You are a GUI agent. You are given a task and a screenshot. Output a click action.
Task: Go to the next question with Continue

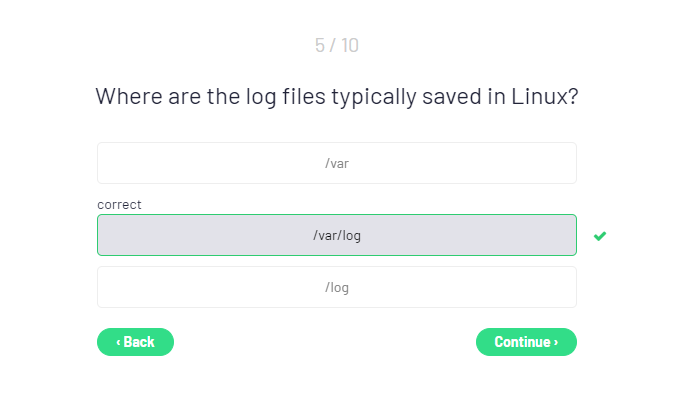point(526,342)
